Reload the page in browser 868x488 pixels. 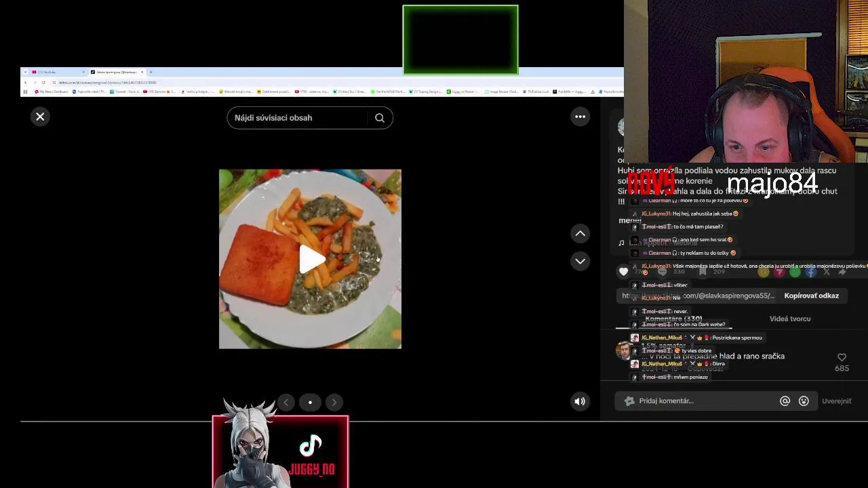click(43, 83)
